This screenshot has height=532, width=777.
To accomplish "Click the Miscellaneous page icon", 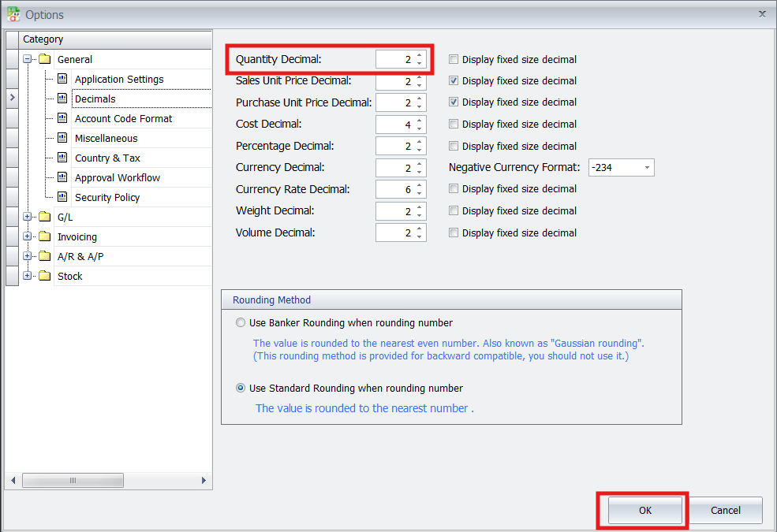I will click(62, 138).
